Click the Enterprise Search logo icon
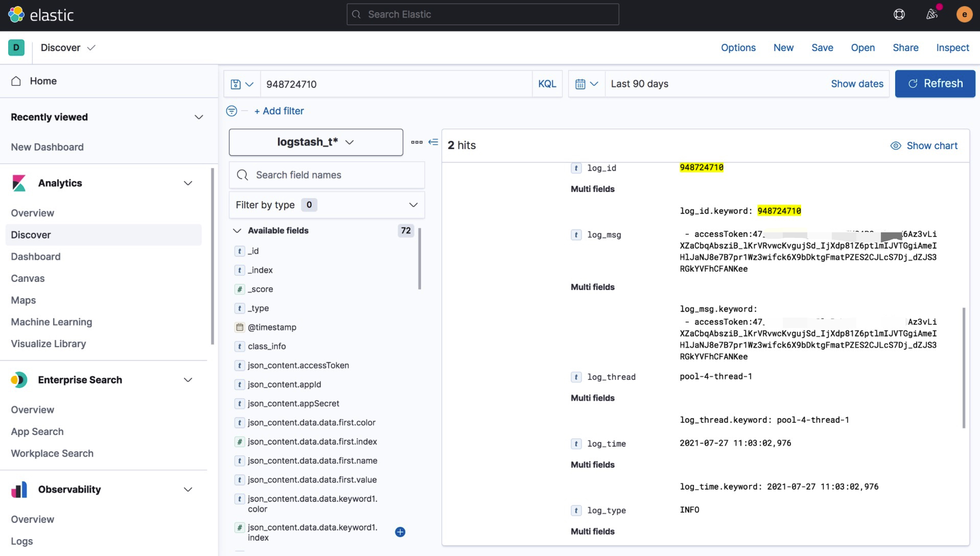This screenshot has width=980, height=556. point(19,380)
